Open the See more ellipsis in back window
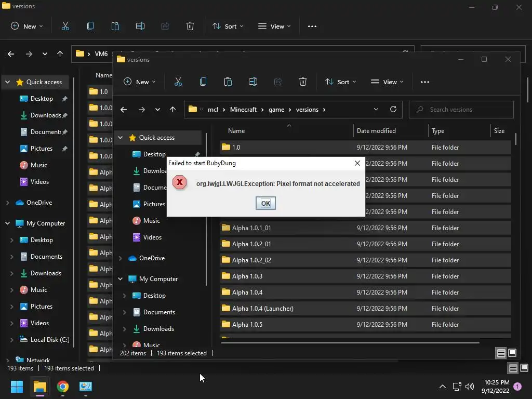 pyautogui.click(x=312, y=26)
